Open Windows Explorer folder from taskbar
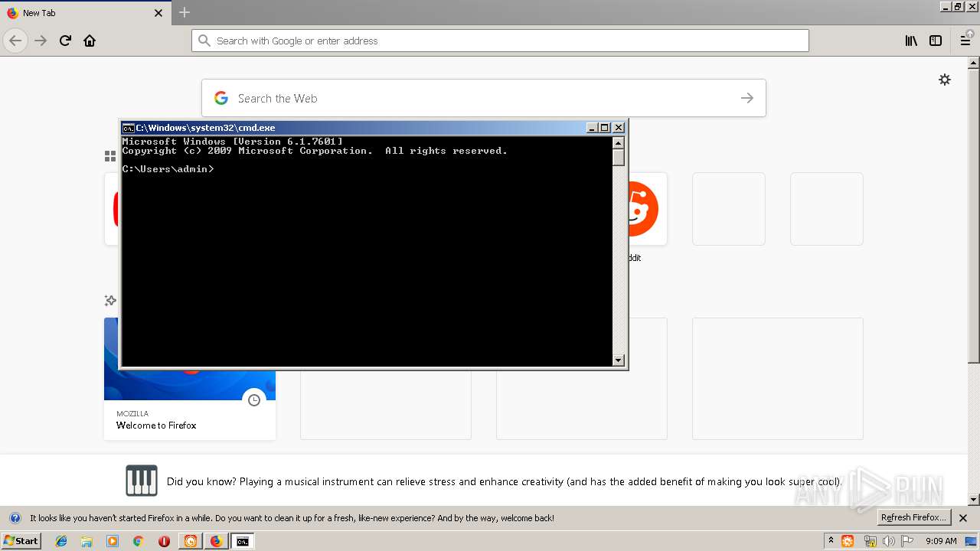 (87, 541)
